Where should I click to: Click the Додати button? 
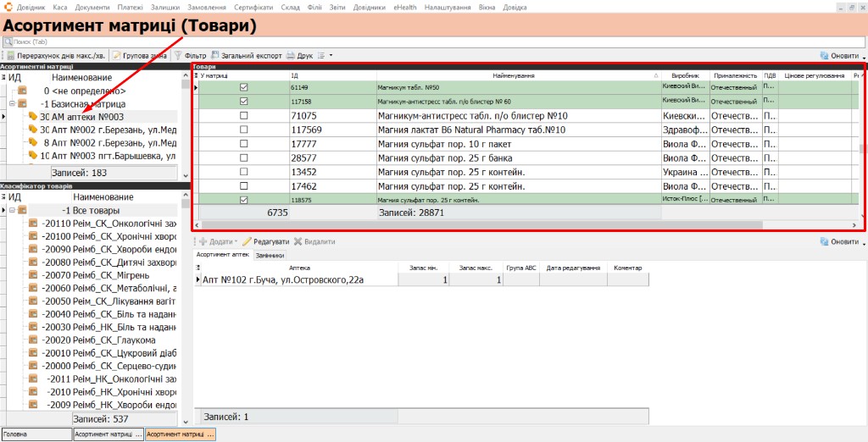pos(218,241)
